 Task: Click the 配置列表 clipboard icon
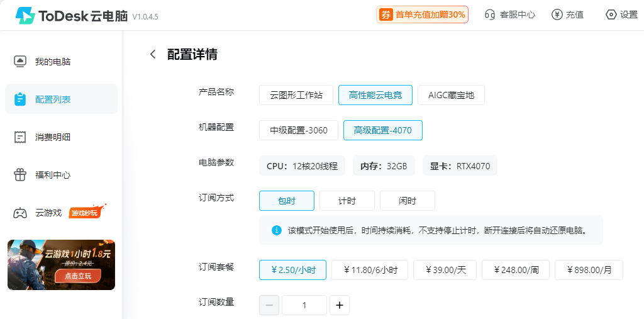click(x=20, y=99)
